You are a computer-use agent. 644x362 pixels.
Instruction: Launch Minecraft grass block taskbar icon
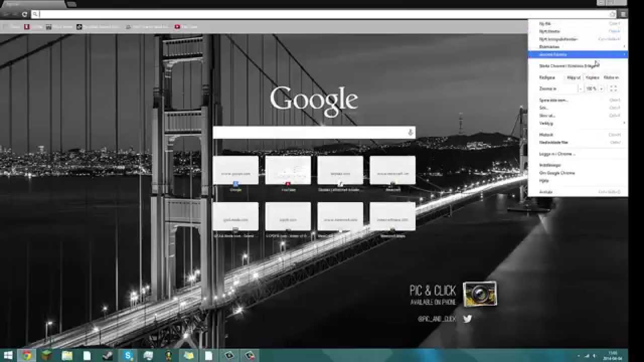click(x=47, y=355)
